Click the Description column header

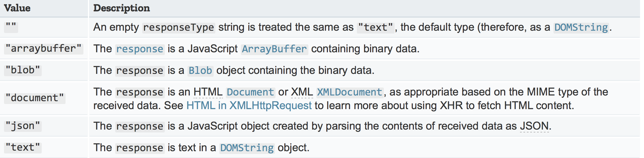coord(121,8)
